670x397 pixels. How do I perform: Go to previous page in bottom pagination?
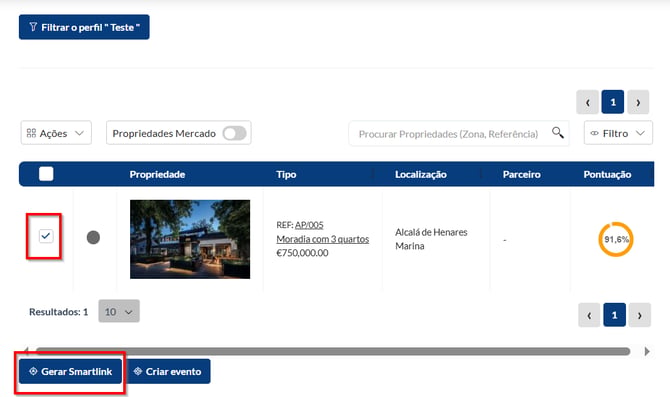[589, 315]
